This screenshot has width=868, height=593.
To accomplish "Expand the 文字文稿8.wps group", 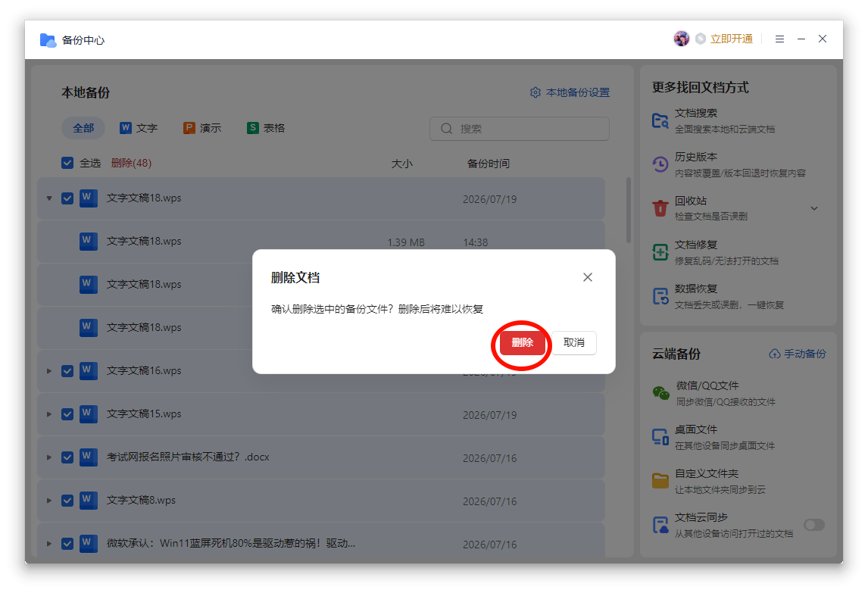I will [x=49, y=501].
